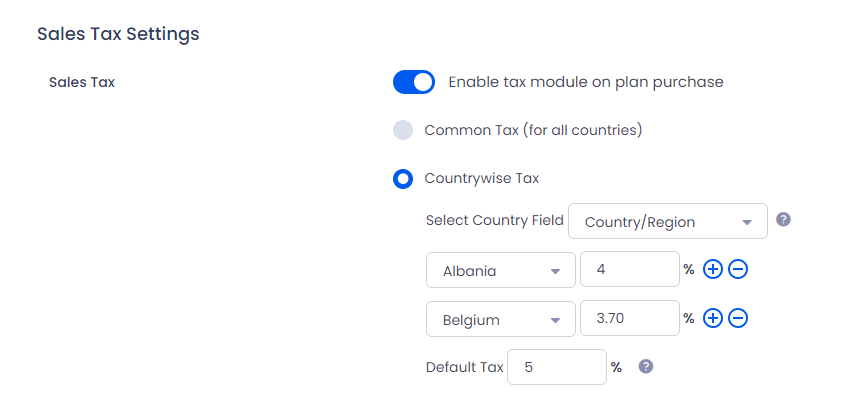Click the 'Countrywise Tax' label text

point(481,179)
